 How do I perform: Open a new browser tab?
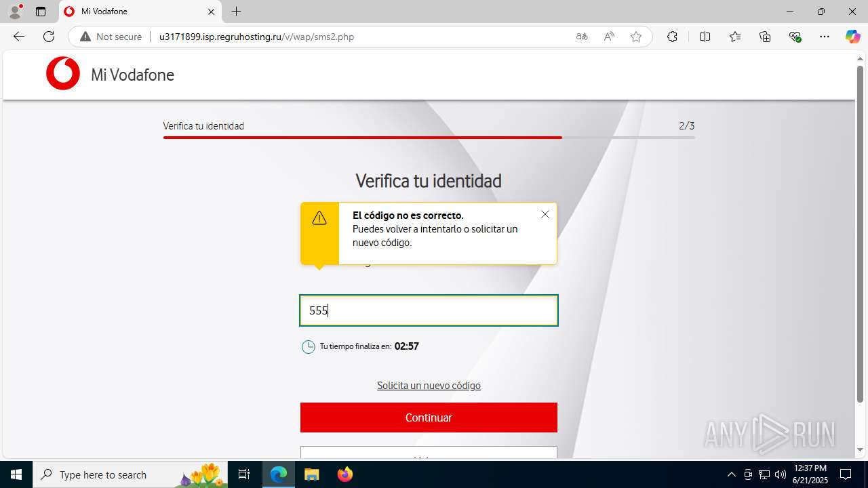(x=236, y=12)
